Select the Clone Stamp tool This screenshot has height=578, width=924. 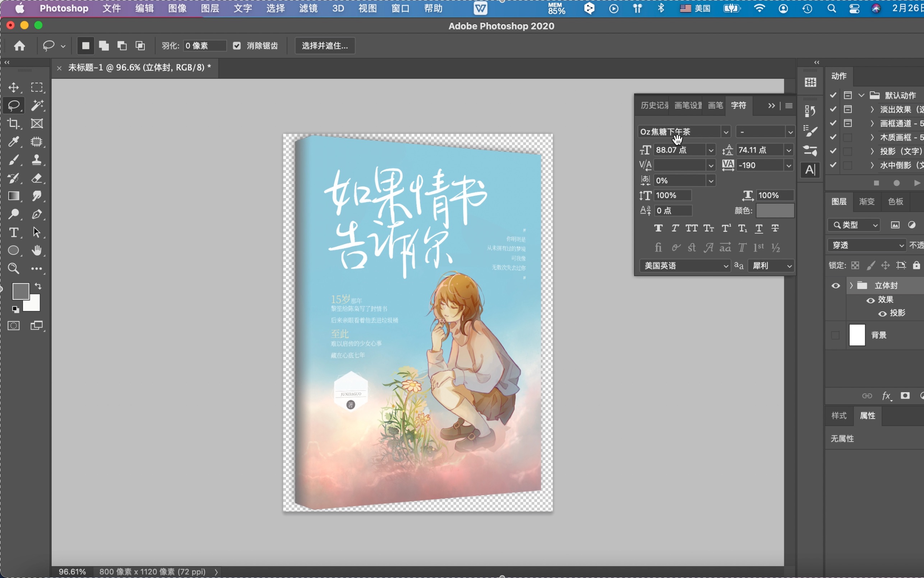point(37,160)
